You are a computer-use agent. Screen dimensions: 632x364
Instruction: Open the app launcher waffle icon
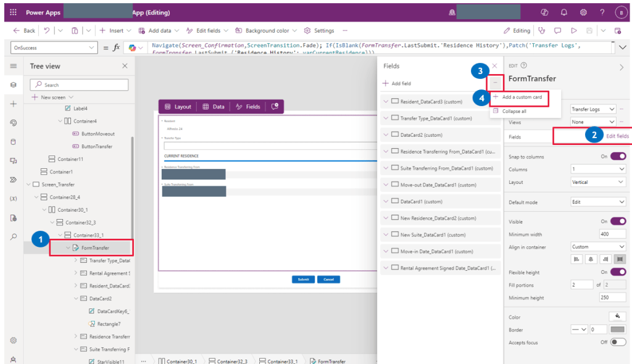14,12
